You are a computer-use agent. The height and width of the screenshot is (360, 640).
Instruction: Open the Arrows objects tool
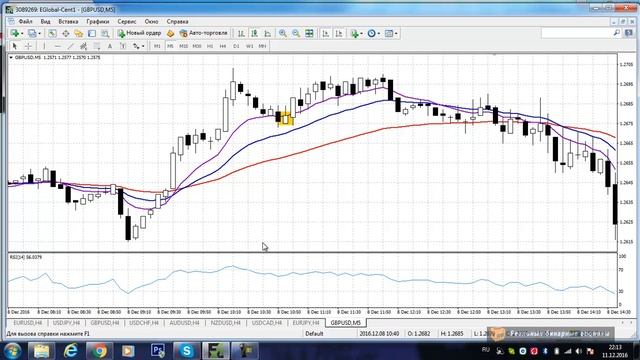136,46
